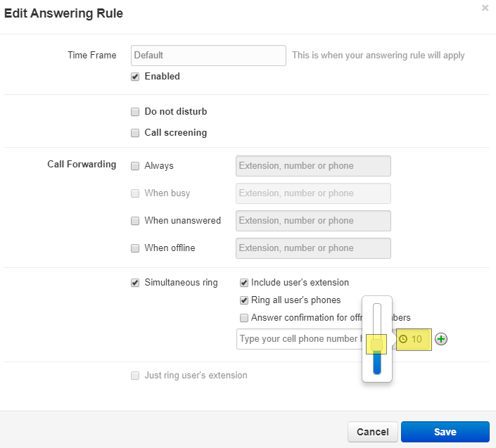Enable Call screening option
The height and width of the screenshot is (448, 496).
(x=135, y=133)
